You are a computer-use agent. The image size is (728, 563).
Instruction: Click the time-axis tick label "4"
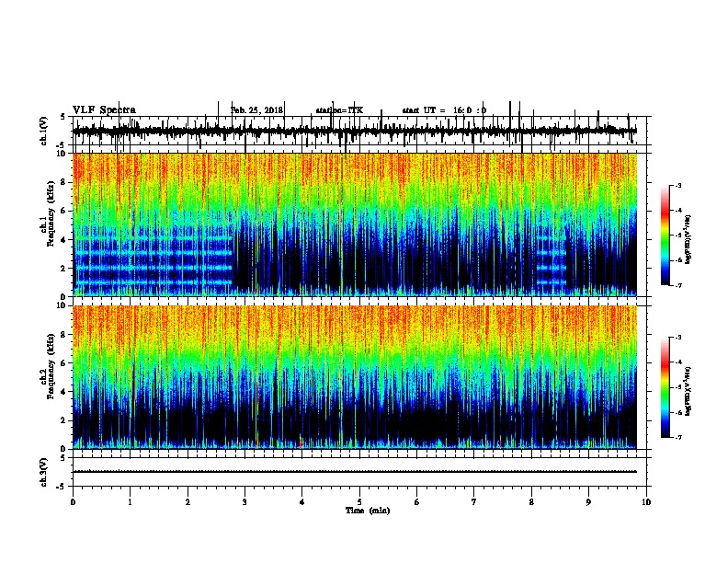(x=302, y=502)
